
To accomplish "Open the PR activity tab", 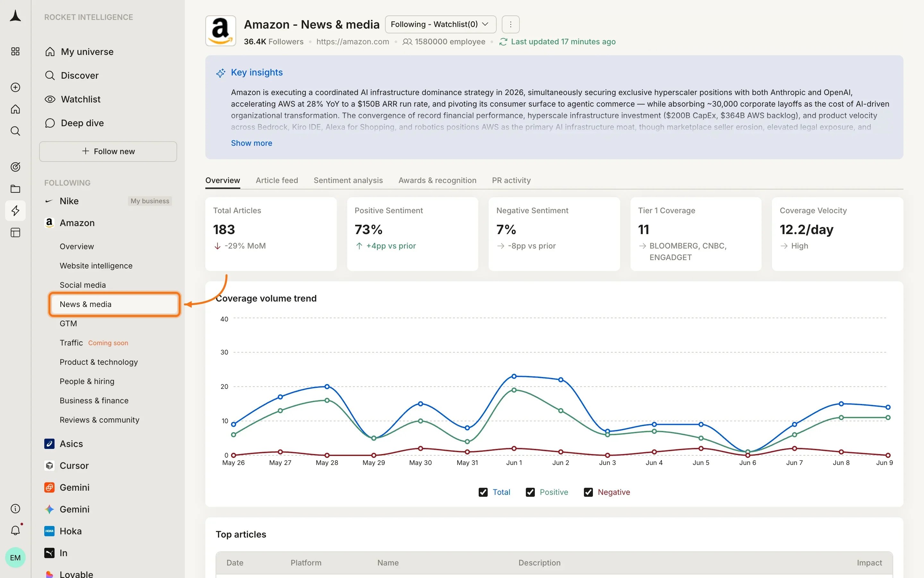I will [511, 180].
